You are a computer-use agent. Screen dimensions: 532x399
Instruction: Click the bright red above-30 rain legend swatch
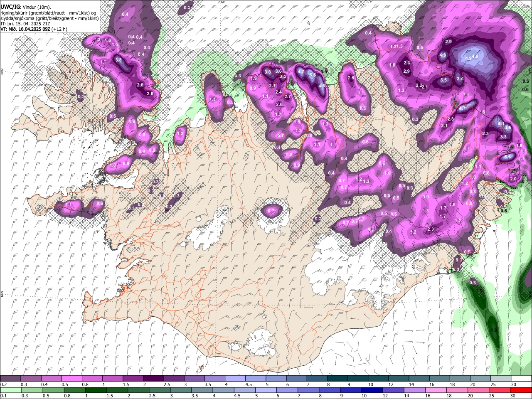[x=520, y=390]
